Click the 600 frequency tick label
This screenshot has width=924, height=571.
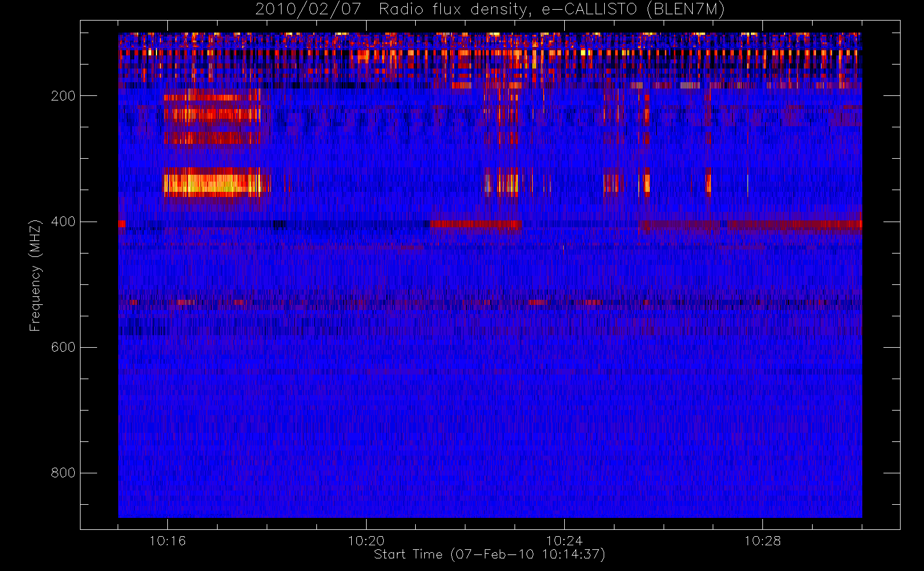(x=63, y=347)
